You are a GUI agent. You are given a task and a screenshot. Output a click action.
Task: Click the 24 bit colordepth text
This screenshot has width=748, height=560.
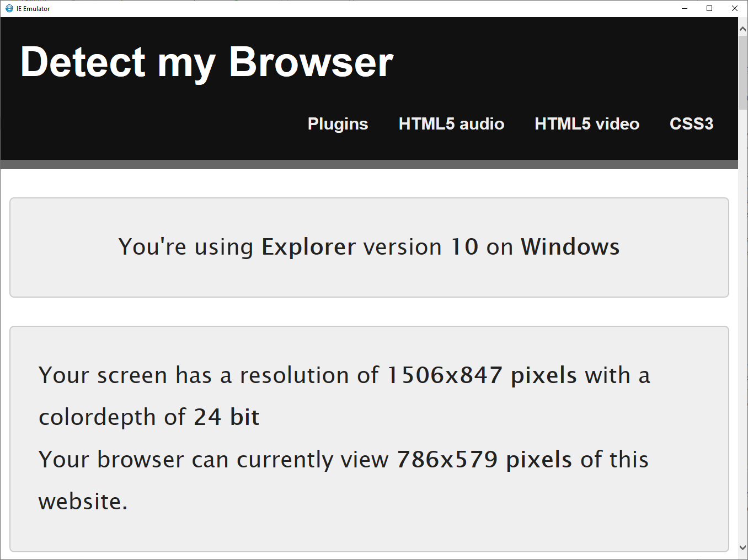226,417
